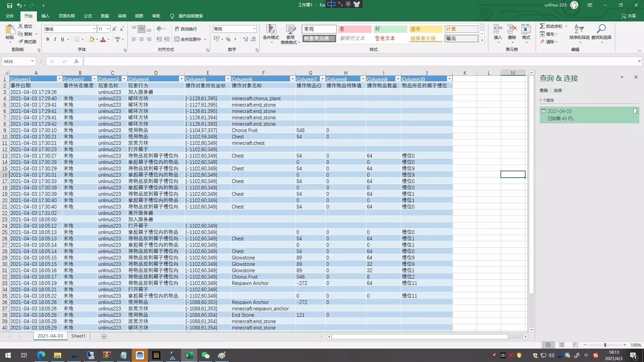Open Format as Table (套用表格格式)

[290, 34]
